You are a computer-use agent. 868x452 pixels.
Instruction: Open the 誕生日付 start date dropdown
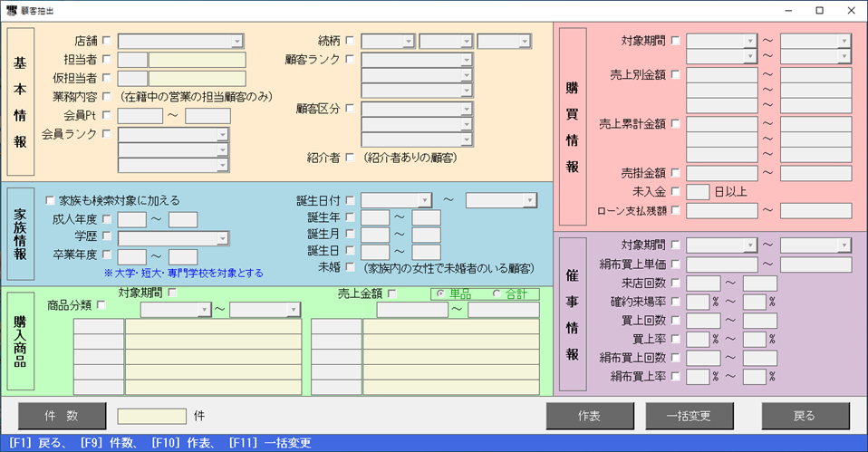click(424, 200)
